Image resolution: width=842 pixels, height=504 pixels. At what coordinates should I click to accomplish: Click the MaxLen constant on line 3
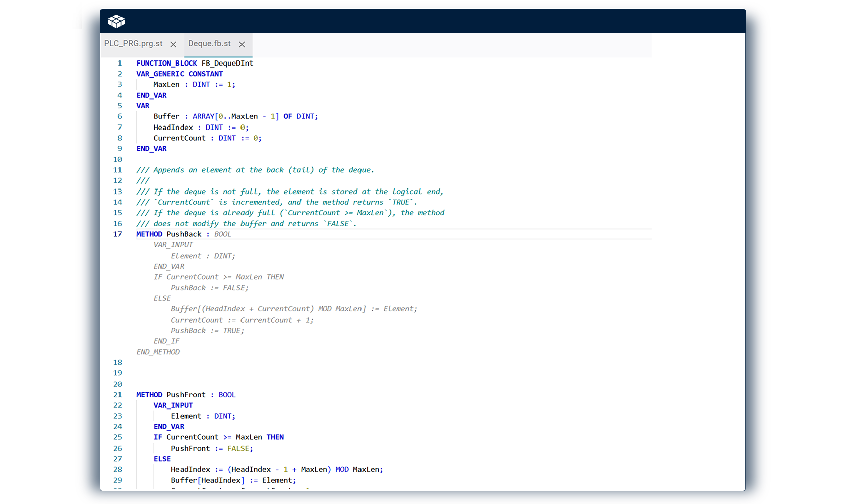[166, 85]
